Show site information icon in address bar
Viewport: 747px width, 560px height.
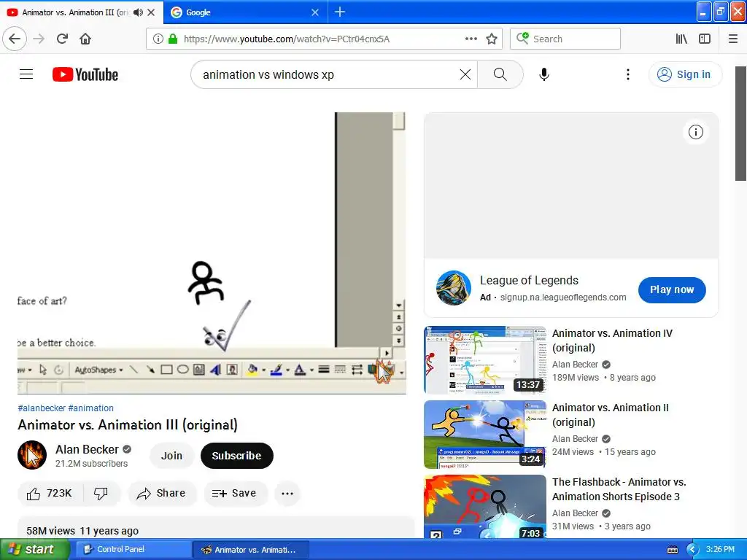pos(158,39)
